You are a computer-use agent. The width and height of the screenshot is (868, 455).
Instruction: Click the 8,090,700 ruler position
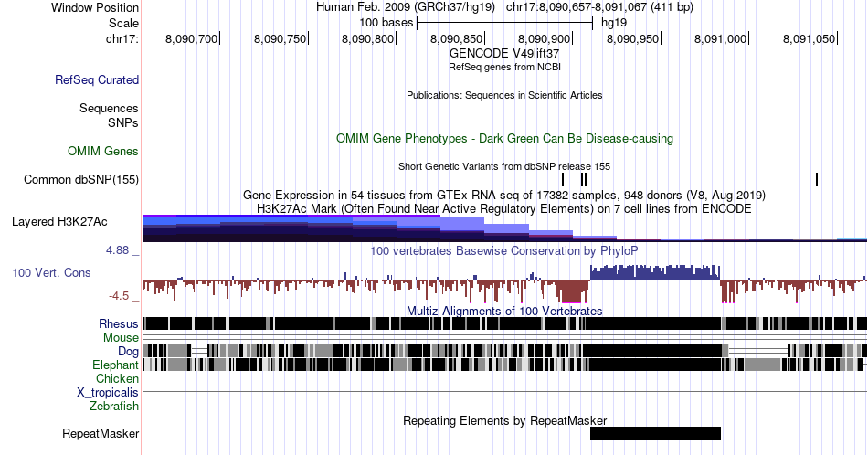point(192,38)
